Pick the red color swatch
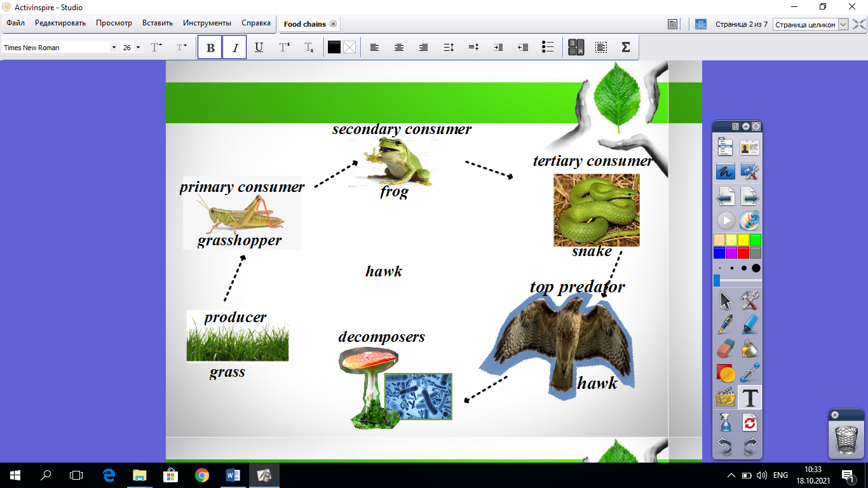Image resolution: width=868 pixels, height=488 pixels. click(x=743, y=252)
